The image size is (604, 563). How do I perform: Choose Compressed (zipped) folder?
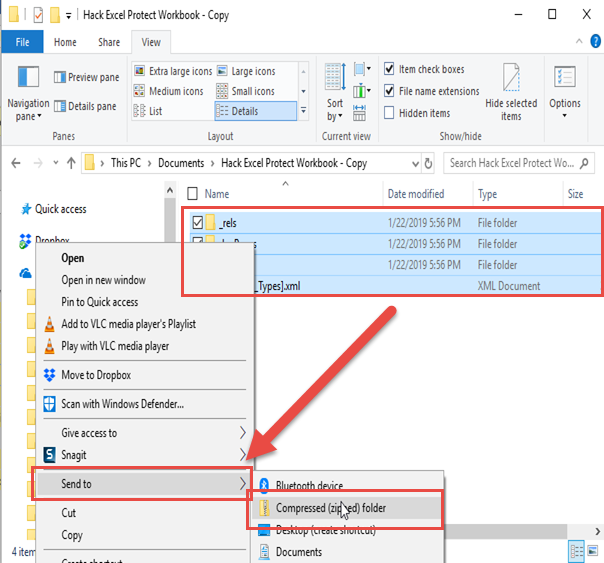(x=330, y=508)
